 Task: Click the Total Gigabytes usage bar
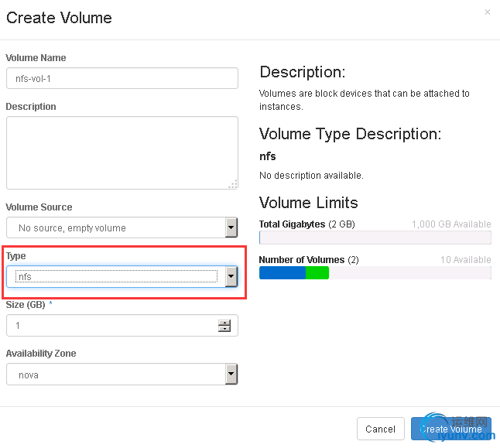click(x=375, y=238)
